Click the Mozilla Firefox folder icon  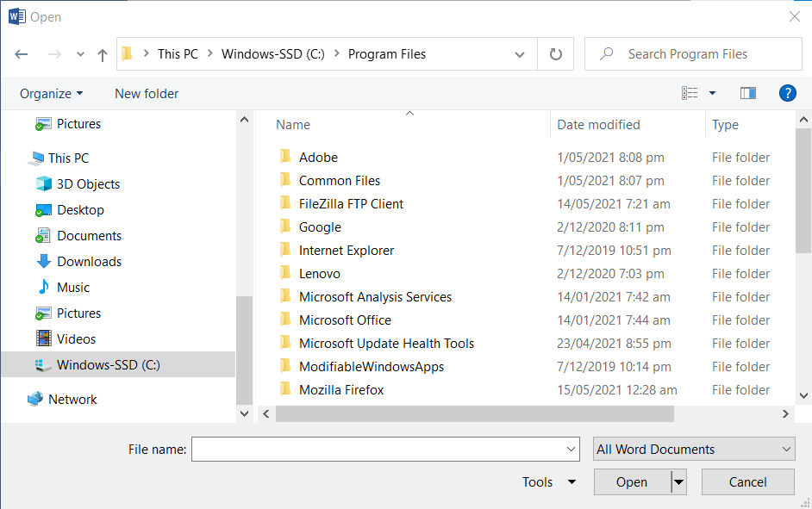pyautogui.click(x=285, y=389)
